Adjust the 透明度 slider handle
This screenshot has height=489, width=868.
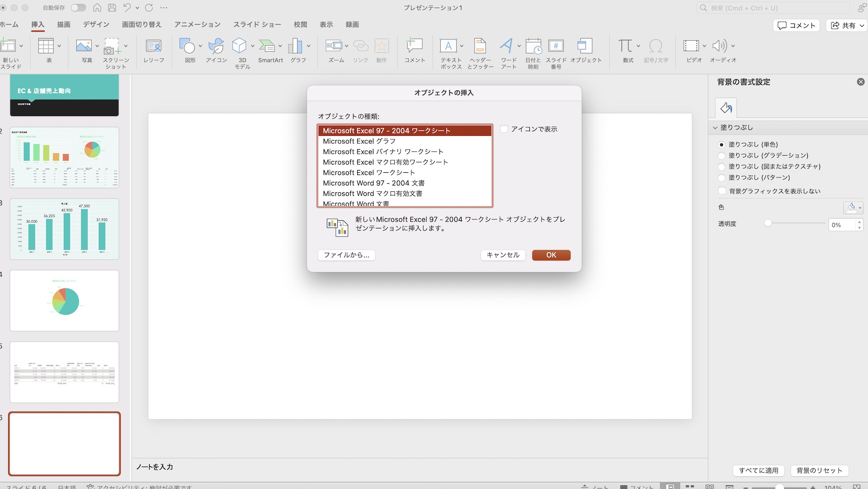[768, 223]
